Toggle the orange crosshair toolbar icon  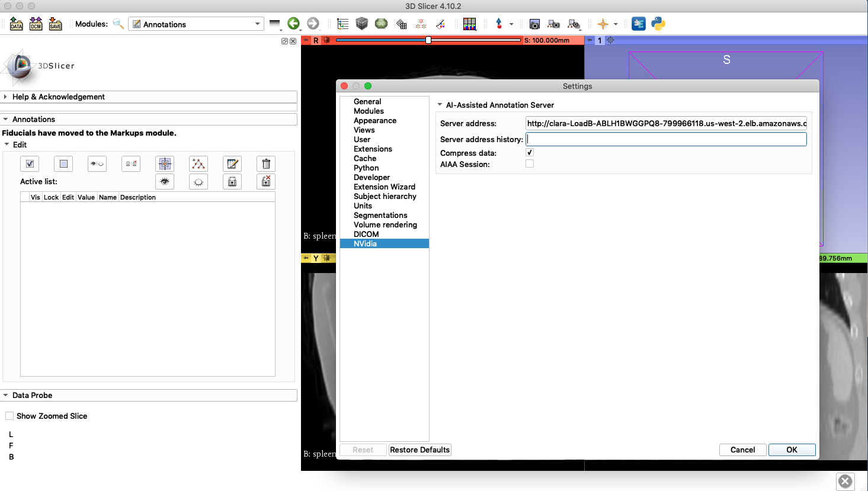tap(603, 24)
